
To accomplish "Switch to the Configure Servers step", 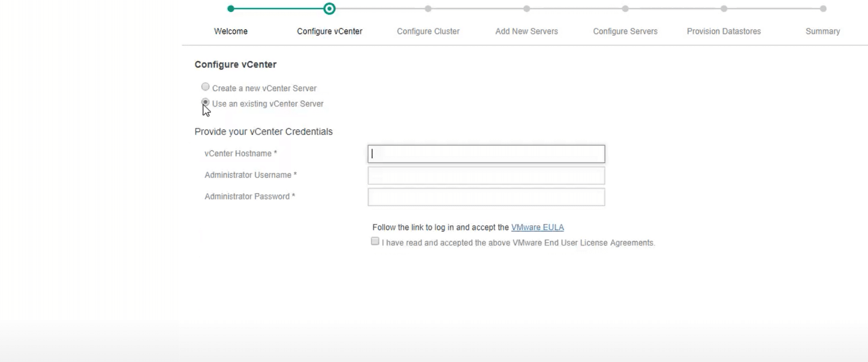I will (625, 31).
